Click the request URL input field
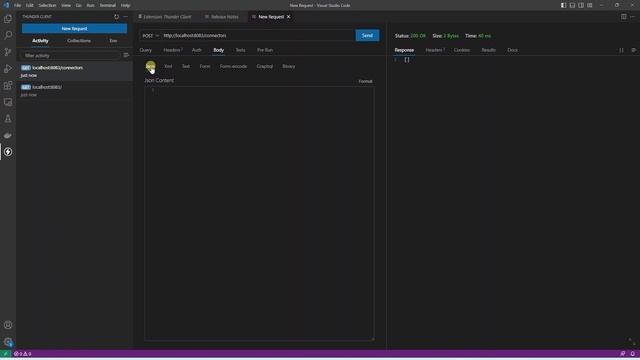The width and height of the screenshot is (640, 360). [x=258, y=36]
